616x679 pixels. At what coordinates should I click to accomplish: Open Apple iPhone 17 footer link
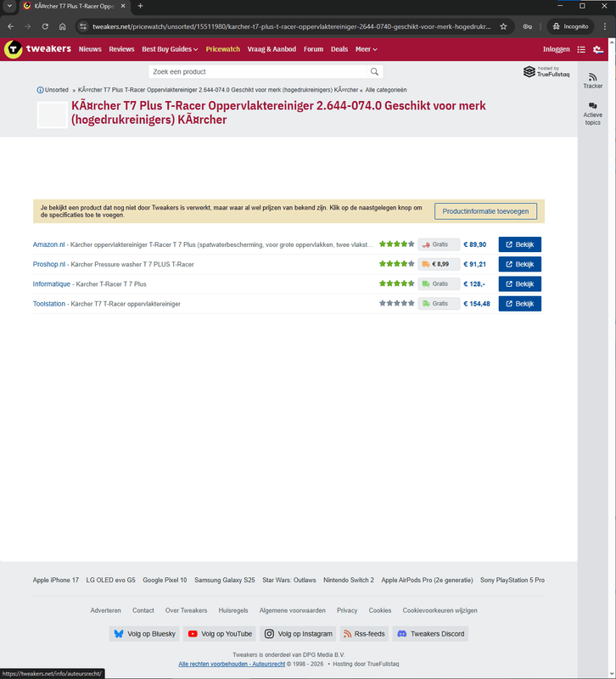tap(56, 580)
